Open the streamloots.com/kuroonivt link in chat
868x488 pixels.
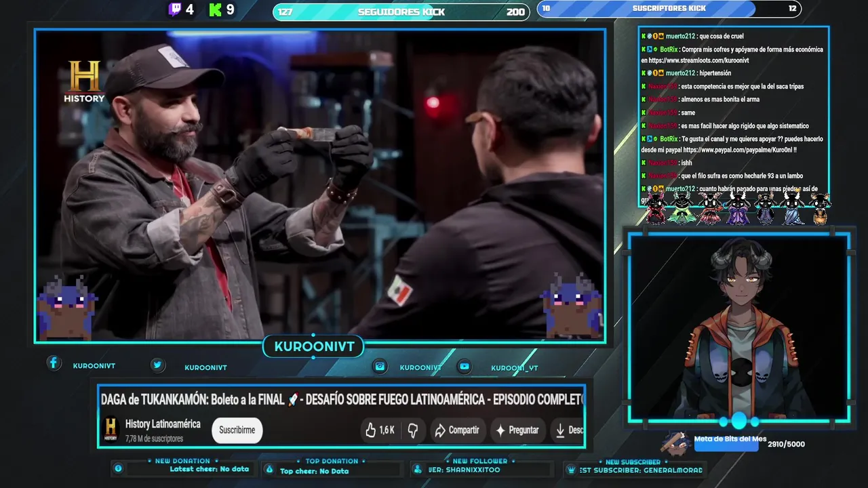coord(698,60)
